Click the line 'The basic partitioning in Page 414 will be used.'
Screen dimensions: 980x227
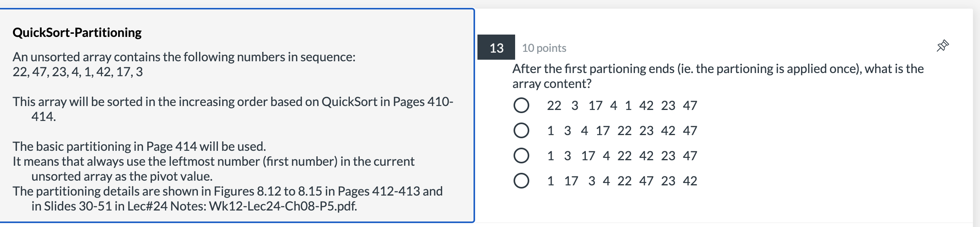click(139, 146)
